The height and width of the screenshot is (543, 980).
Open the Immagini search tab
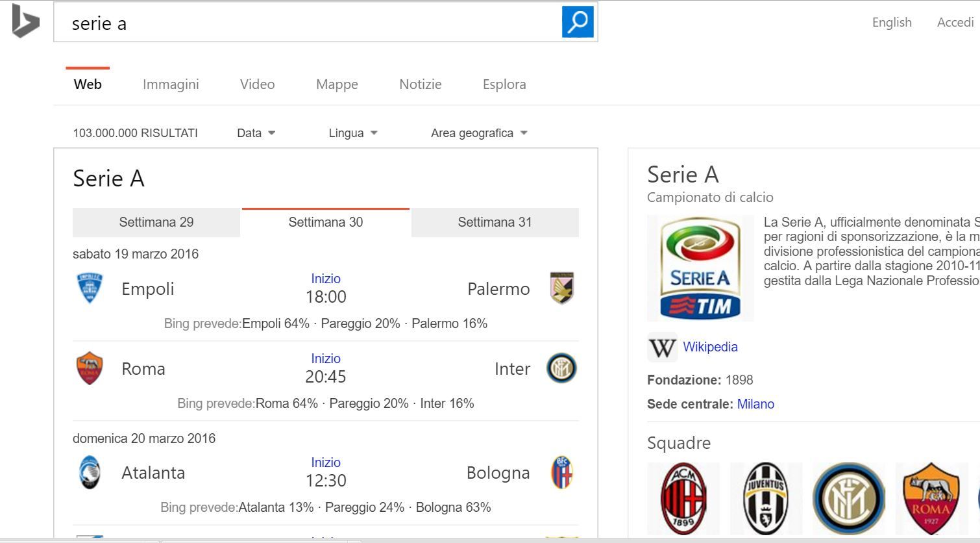tap(171, 84)
